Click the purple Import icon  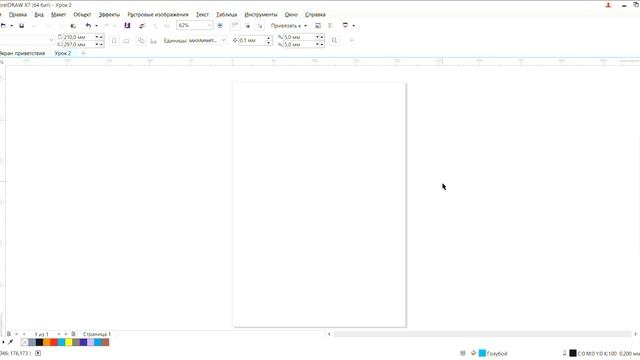(127, 26)
